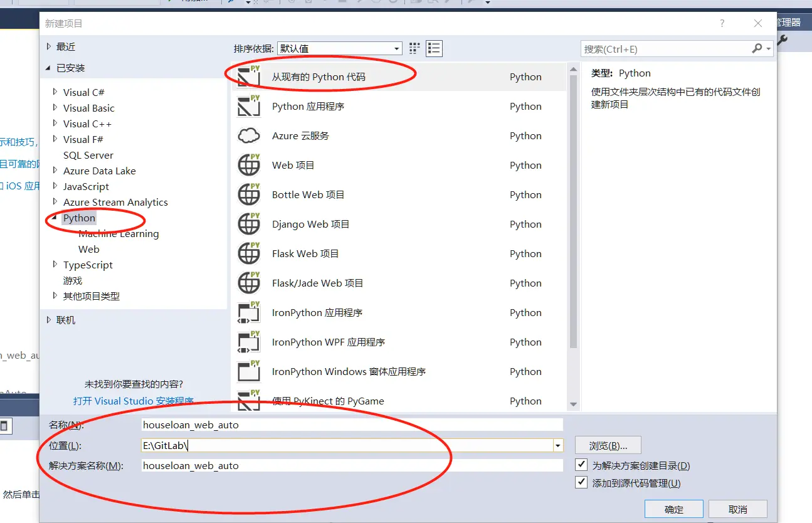Click the 位置 path text field
Screen dimensions: 812x523
pyautogui.click(x=346, y=445)
